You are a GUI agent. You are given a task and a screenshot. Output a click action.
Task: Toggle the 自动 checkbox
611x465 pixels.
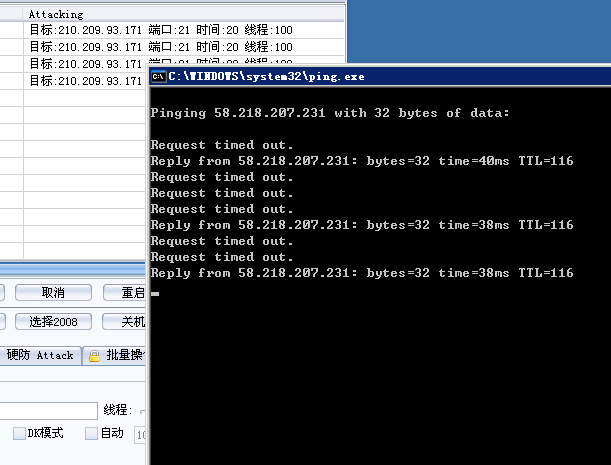pyautogui.click(x=91, y=433)
